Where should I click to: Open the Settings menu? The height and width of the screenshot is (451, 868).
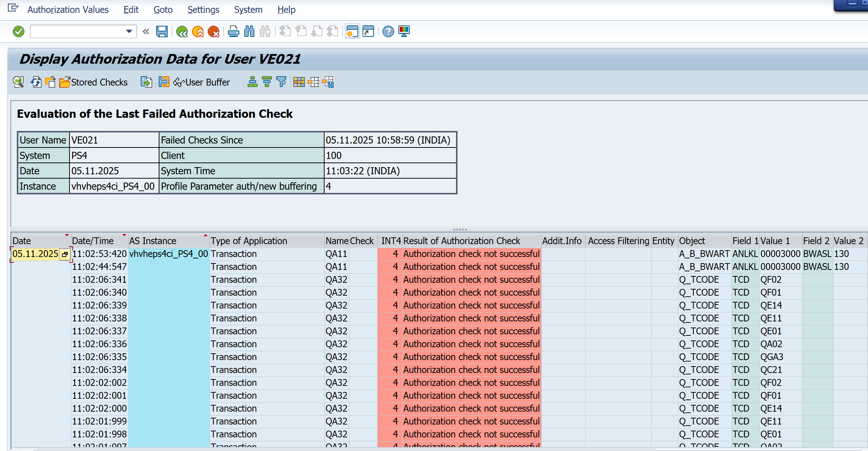point(203,10)
